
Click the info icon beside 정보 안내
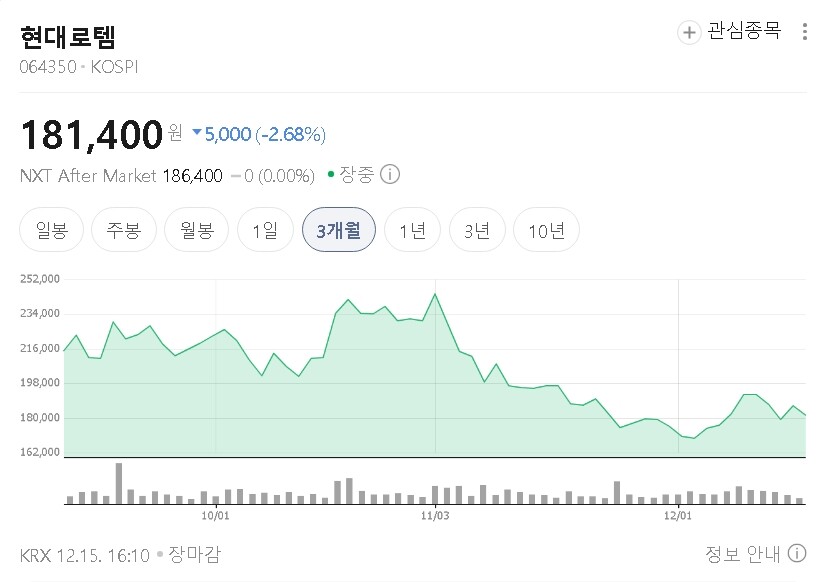click(797, 554)
